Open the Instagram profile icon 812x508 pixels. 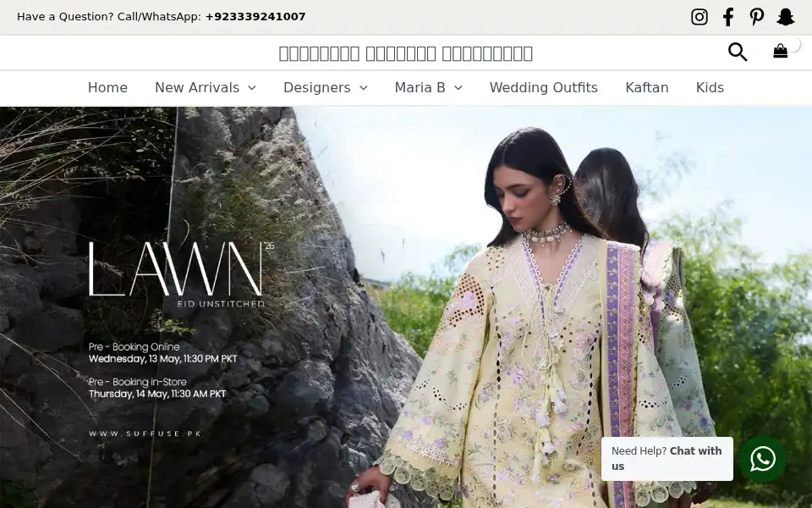[700, 17]
